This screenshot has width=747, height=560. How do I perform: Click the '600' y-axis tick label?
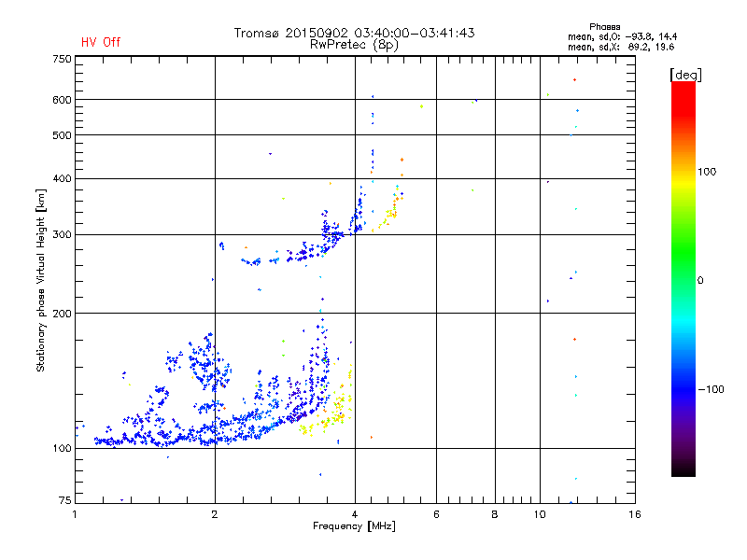coord(62,100)
